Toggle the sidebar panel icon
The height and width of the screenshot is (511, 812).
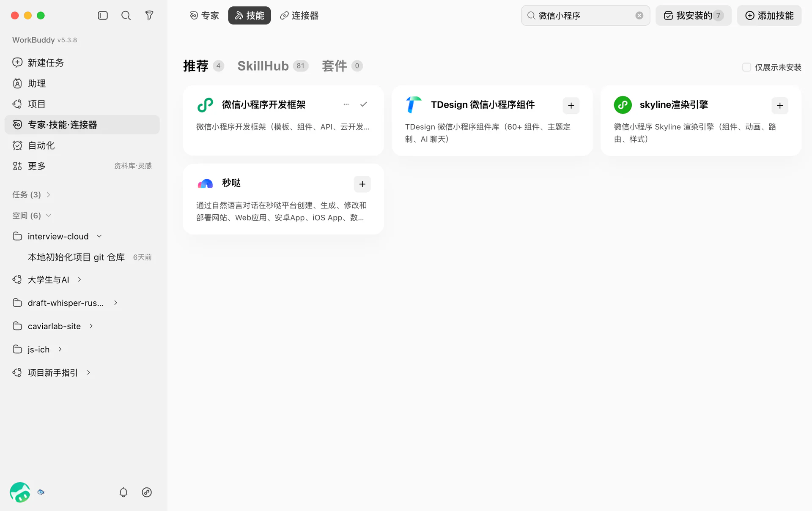[x=103, y=16]
